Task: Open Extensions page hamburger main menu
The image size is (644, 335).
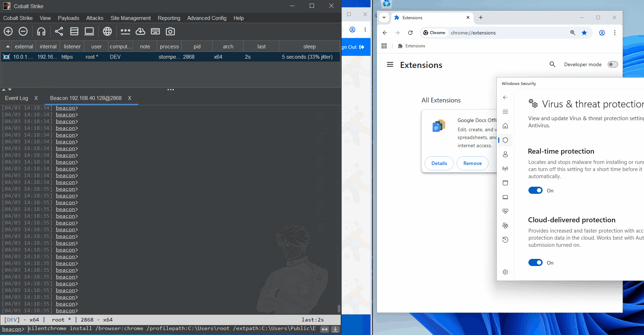Action: [x=390, y=64]
